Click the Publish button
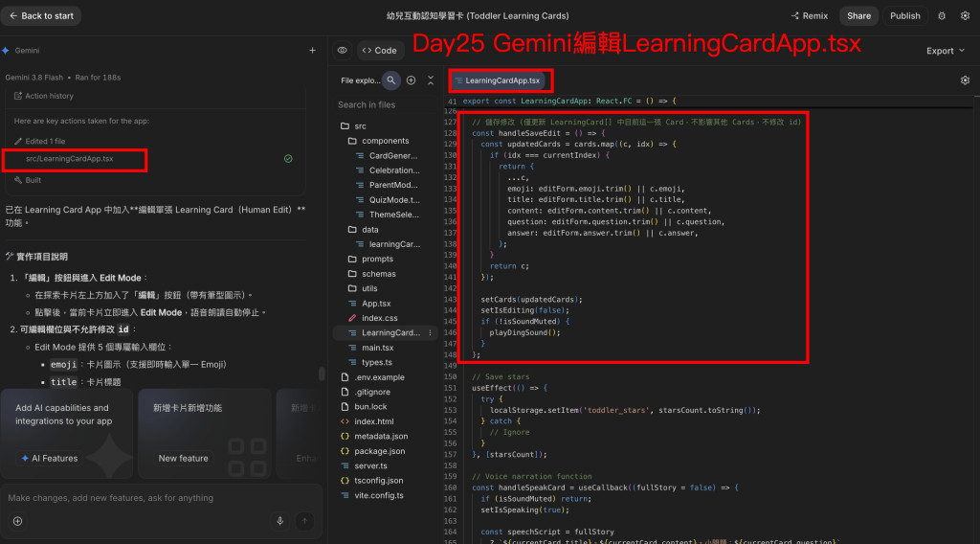Viewport: 980px width, 544px height. 904,15
